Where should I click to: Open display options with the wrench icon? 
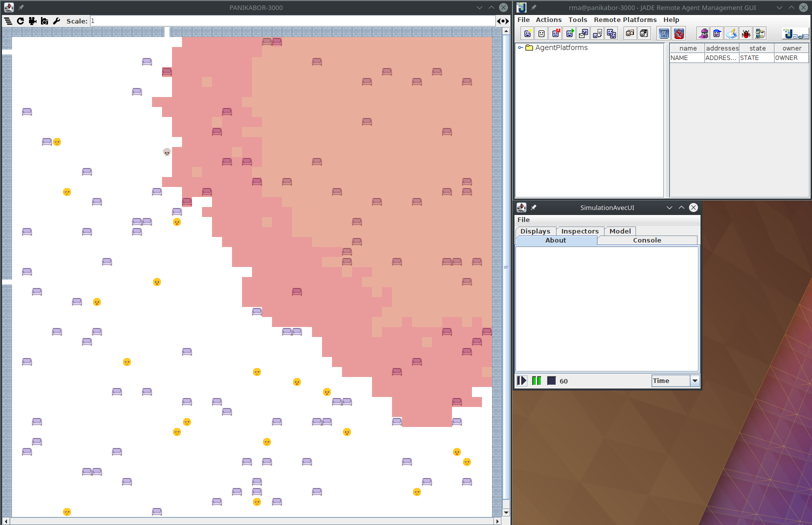point(56,21)
